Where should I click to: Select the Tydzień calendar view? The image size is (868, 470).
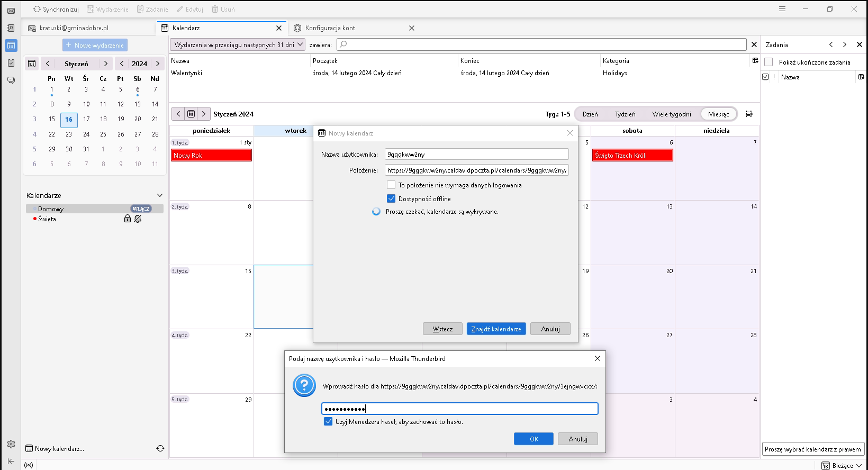coord(625,114)
